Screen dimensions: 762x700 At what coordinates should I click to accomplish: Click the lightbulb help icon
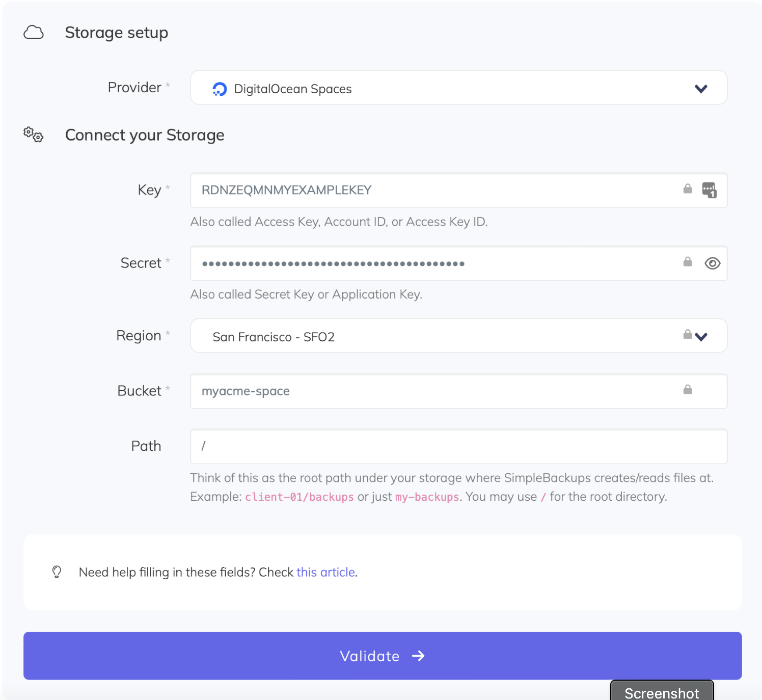57,572
